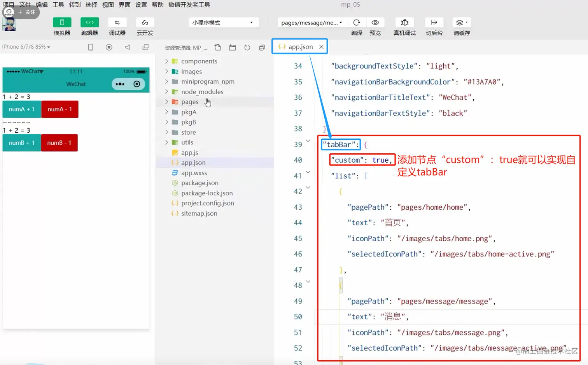Screen dimensions: 588x365
Task: Open the iPhone 6/7/8 device dropdown
Action: (26, 47)
